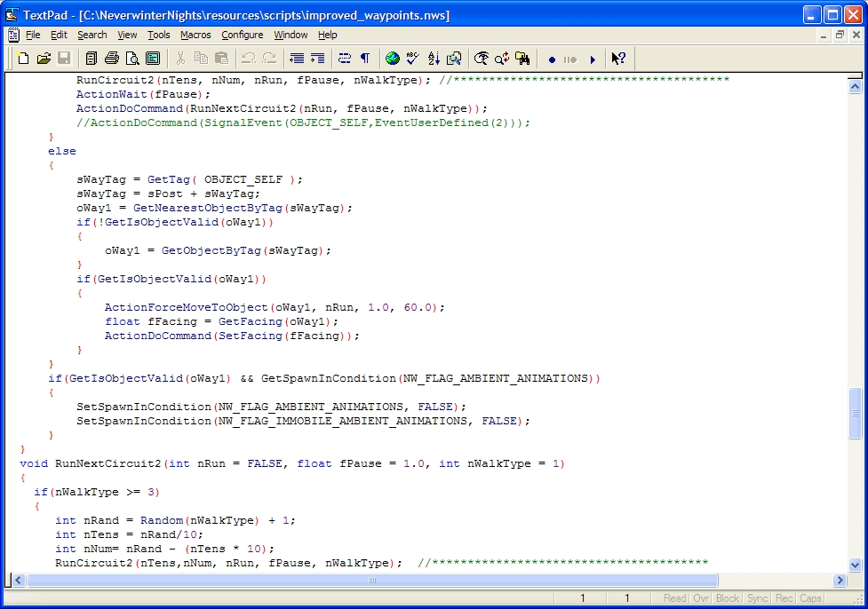Open Print Preview from the toolbar
Image resolution: width=868 pixels, height=609 pixels.
132,59
